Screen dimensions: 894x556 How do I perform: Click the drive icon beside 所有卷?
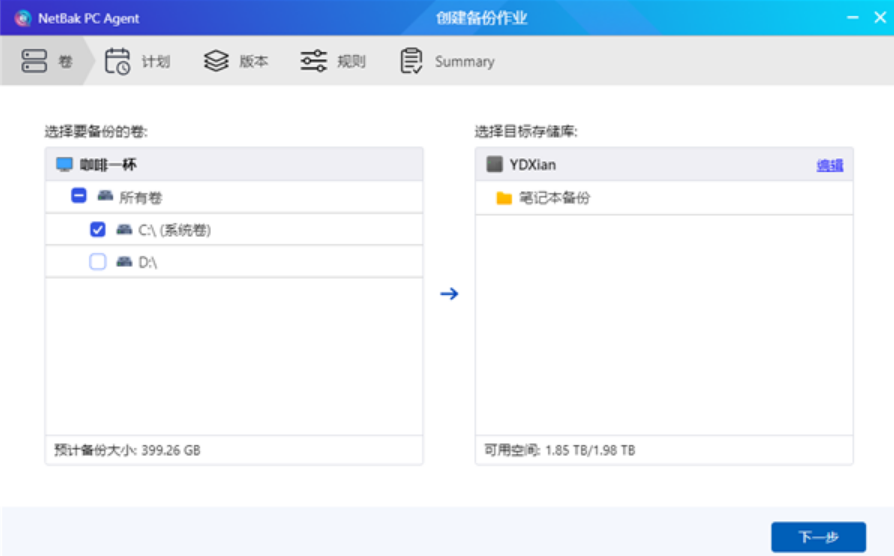click(x=105, y=196)
